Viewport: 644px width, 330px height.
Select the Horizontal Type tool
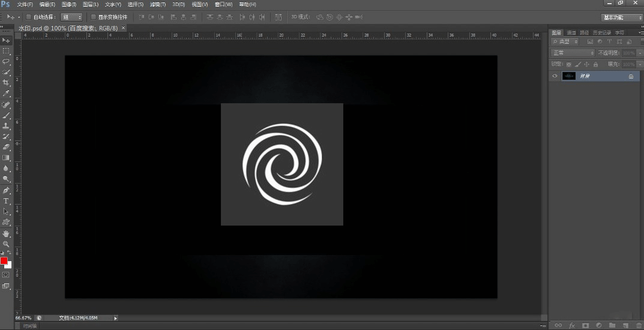(x=6, y=201)
